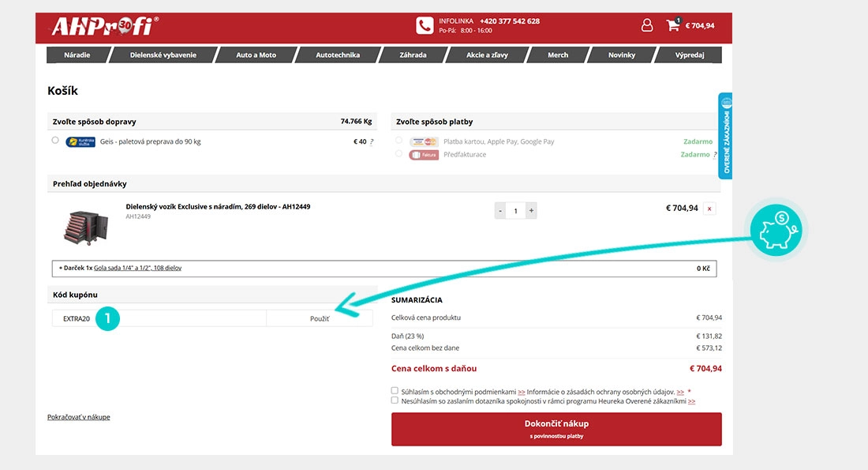Open the Náradie menu

click(77, 55)
